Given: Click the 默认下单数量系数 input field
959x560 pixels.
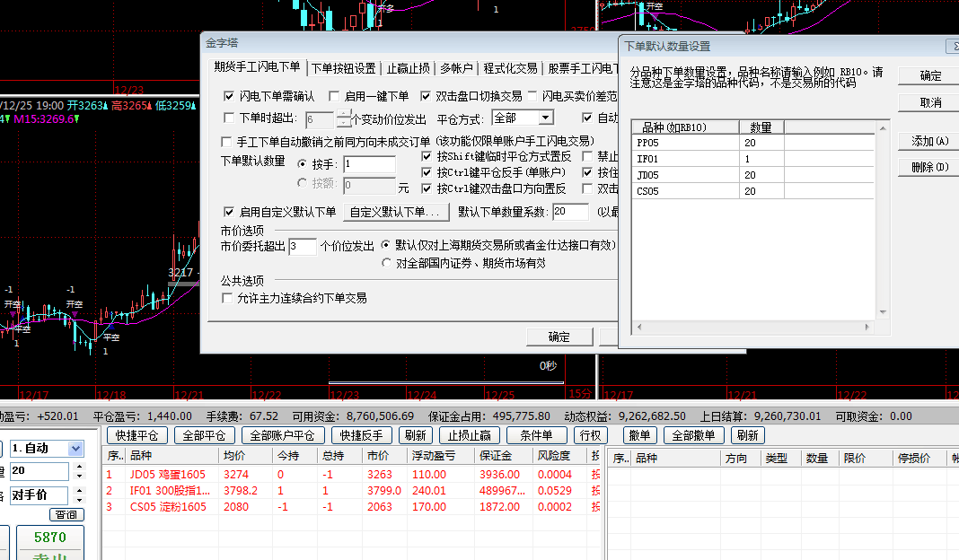Looking at the screenshot, I should click(x=570, y=213).
